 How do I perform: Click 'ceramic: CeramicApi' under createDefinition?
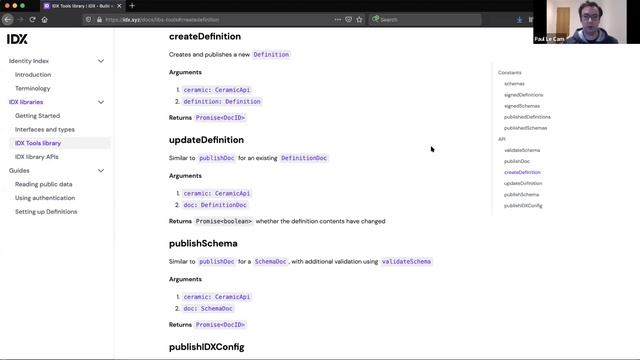[x=217, y=90]
